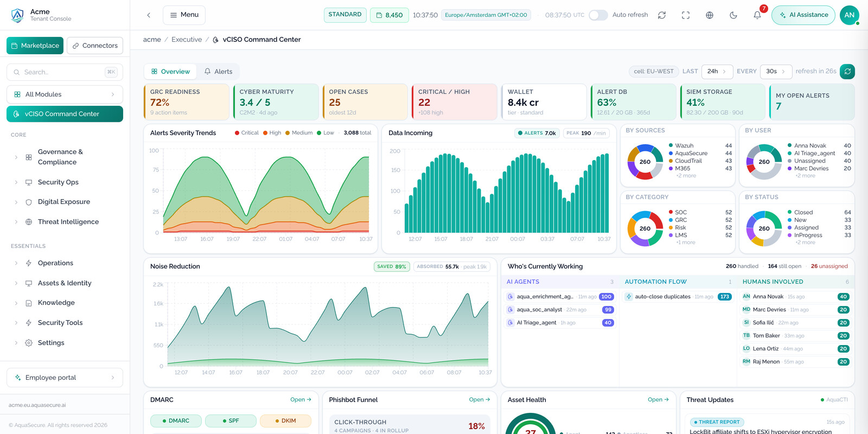Open the AN user avatar menu
The width and height of the screenshot is (868, 434).
click(x=850, y=15)
